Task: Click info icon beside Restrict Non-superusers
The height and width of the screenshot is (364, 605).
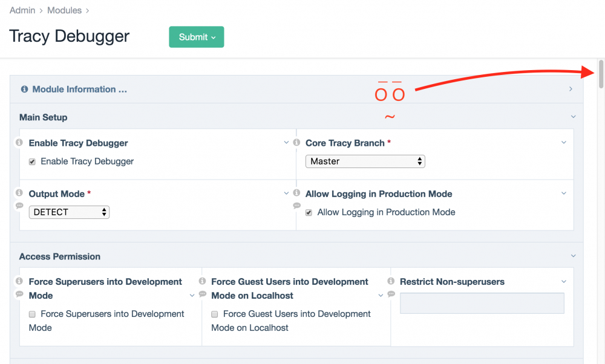Action: pyautogui.click(x=391, y=281)
